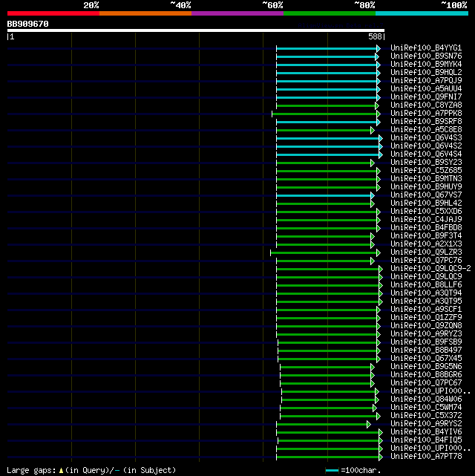Select the UniRef100_B8LLF6 label
This screenshot has width=475, height=476.
coord(426,284)
